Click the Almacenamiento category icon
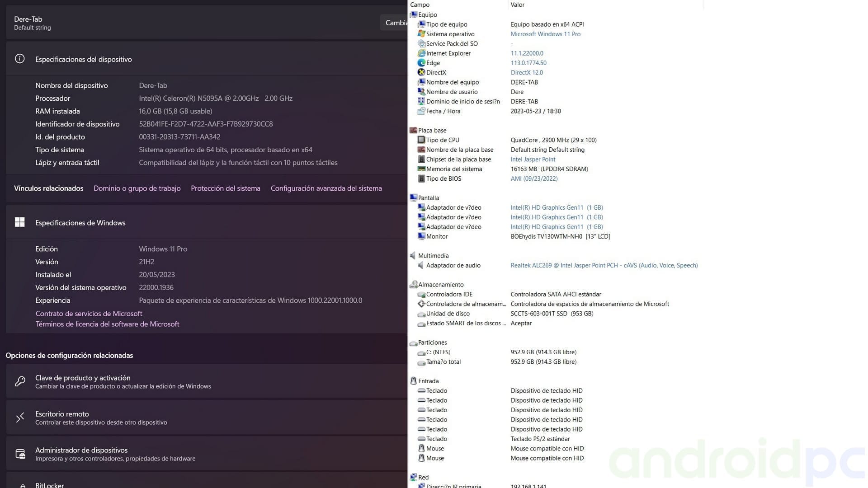Viewport: 868px width, 488px height. 413,285
